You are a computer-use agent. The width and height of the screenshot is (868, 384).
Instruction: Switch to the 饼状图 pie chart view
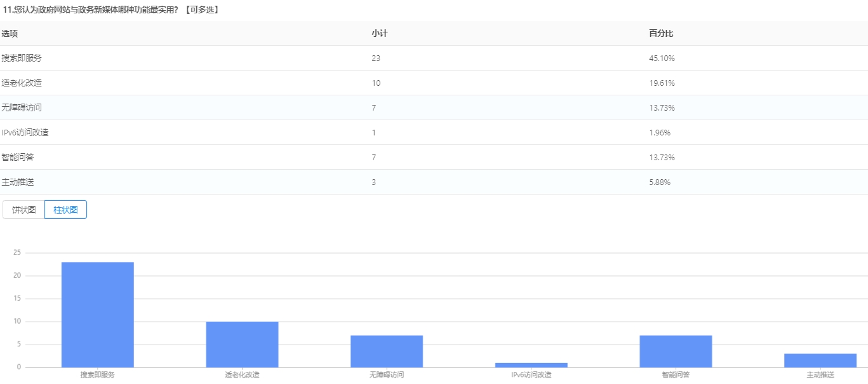click(x=23, y=210)
